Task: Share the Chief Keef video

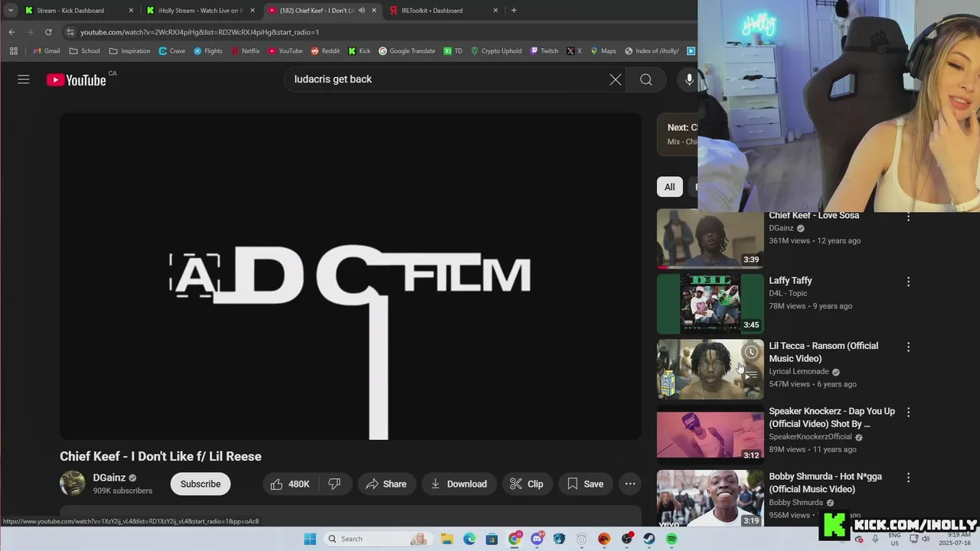Action: (387, 484)
